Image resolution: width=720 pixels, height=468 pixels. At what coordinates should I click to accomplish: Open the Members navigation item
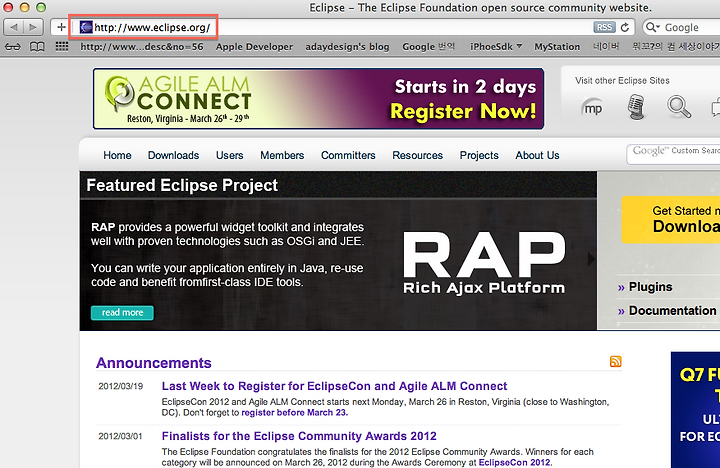tap(282, 155)
